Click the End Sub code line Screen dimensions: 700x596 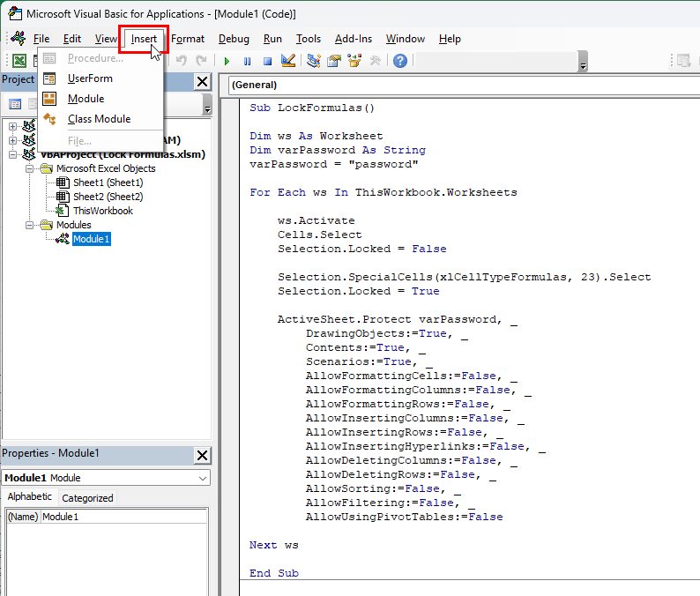pos(273,573)
